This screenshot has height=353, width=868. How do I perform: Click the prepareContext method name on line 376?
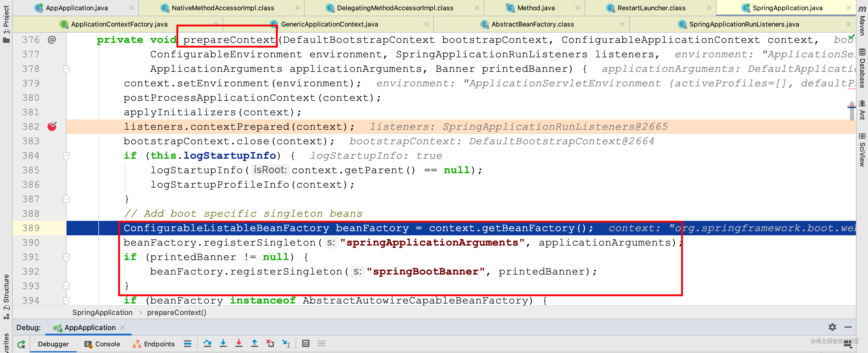(229, 40)
